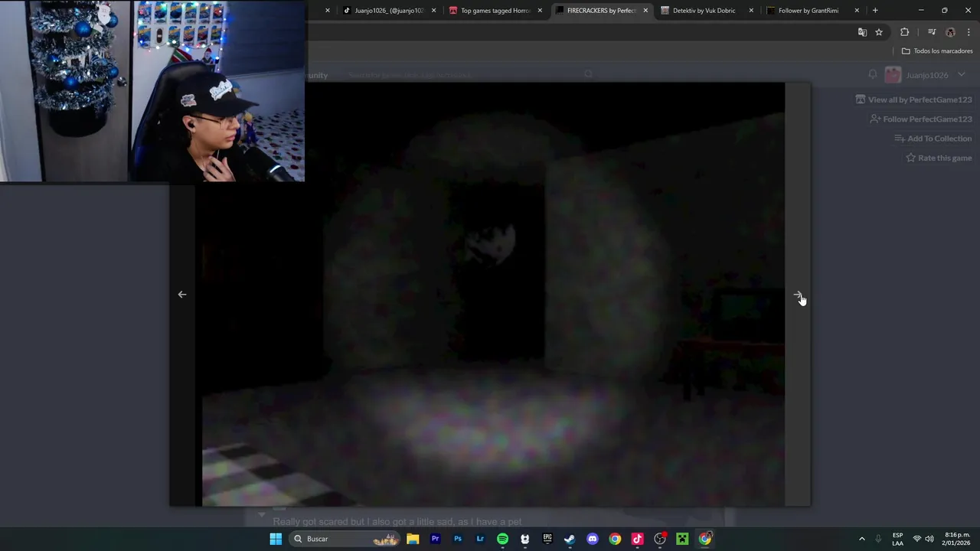Screen dimensions: 980x551
Task: Launch Lightroom from the taskbar
Action: (480, 539)
